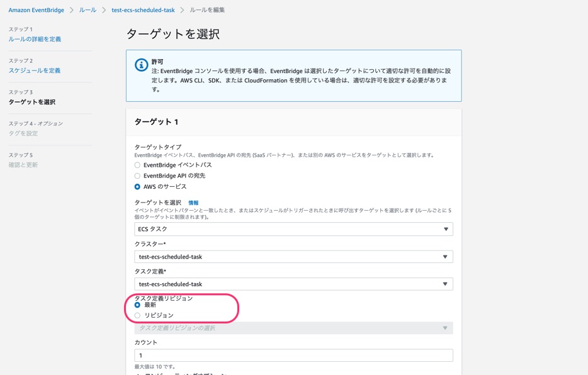Image resolution: width=588 pixels, height=375 pixels.
Task: Click the arrow of the ECS タスク dropdown
Action: click(446, 229)
